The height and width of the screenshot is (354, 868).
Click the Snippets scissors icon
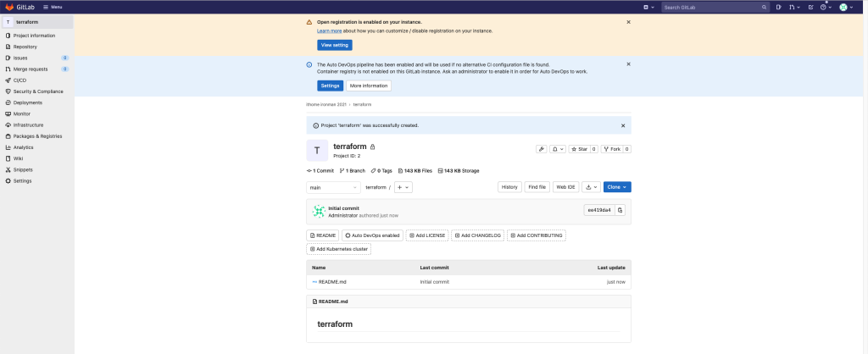[x=8, y=170]
